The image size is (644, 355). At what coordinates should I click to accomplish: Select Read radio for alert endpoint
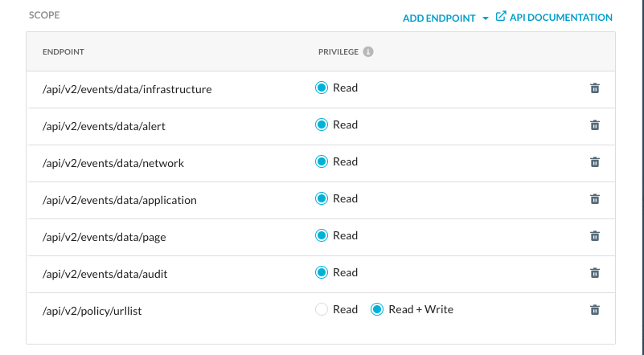(322, 125)
